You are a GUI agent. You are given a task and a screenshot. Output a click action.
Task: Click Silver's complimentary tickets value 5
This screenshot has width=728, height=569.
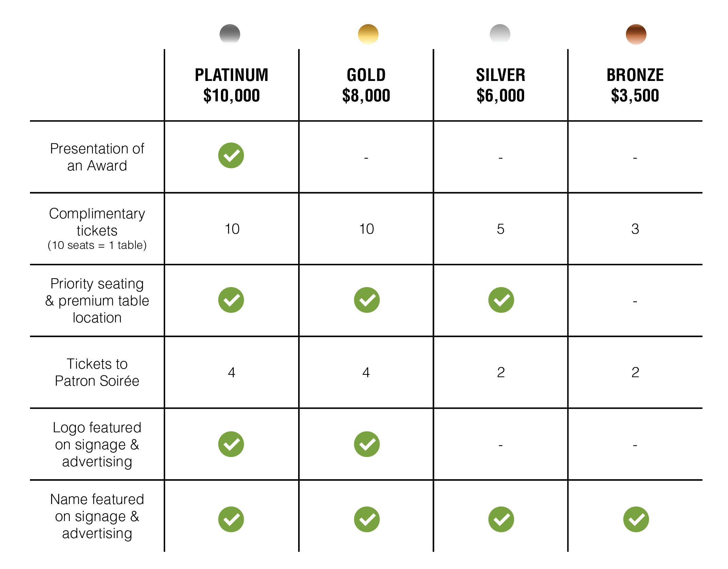click(x=501, y=229)
